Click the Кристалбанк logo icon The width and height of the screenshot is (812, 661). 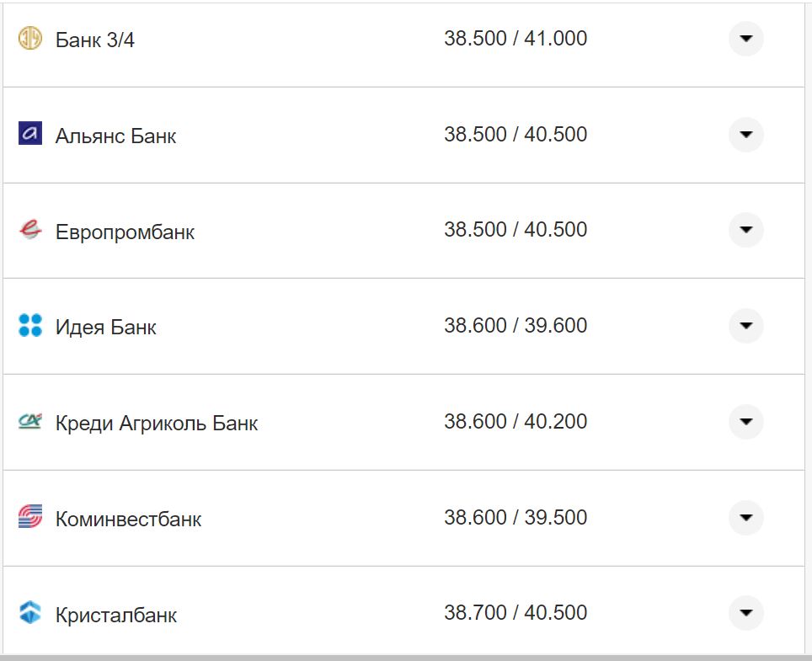coord(30,613)
